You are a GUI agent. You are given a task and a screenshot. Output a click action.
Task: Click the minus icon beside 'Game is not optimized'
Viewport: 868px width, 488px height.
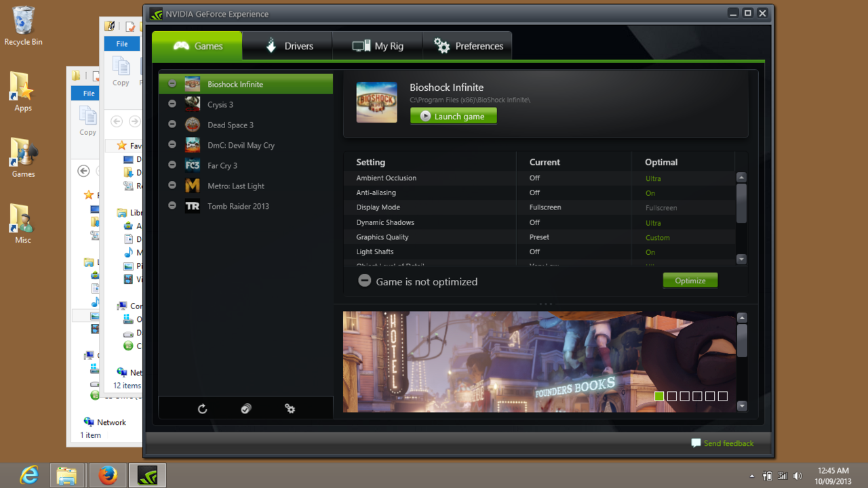tap(365, 281)
